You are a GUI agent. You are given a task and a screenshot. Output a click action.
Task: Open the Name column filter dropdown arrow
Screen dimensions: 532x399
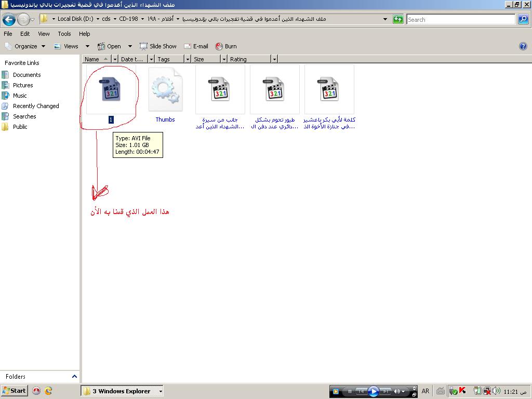point(115,59)
